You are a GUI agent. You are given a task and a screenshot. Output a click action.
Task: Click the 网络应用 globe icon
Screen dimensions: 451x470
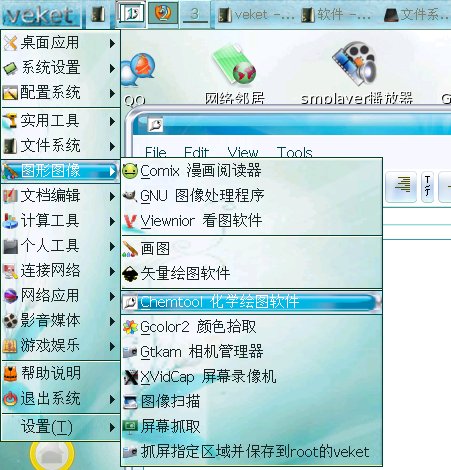point(10,296)
